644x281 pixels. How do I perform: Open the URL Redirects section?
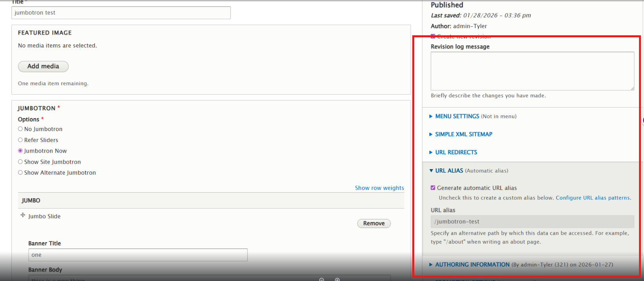(x=456, y=152)
